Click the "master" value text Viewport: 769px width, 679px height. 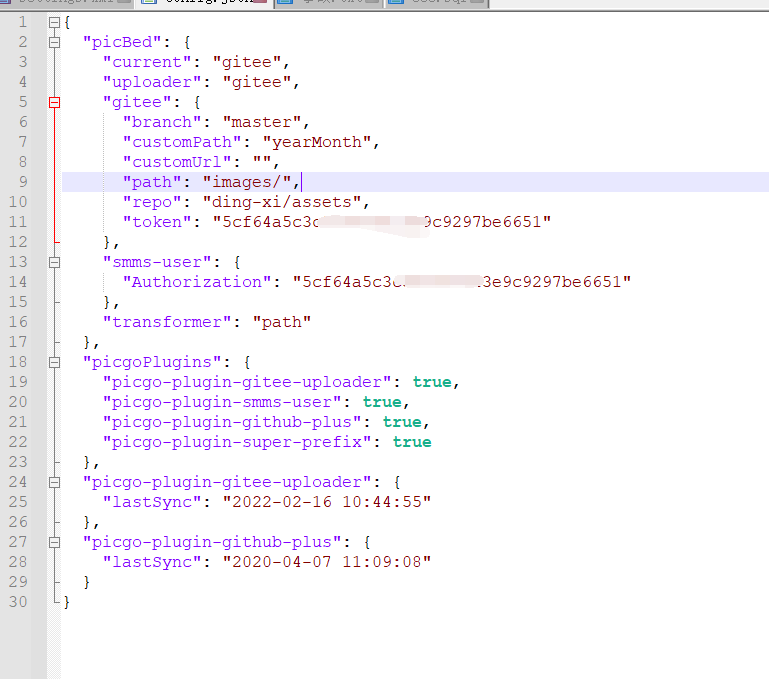262,122
